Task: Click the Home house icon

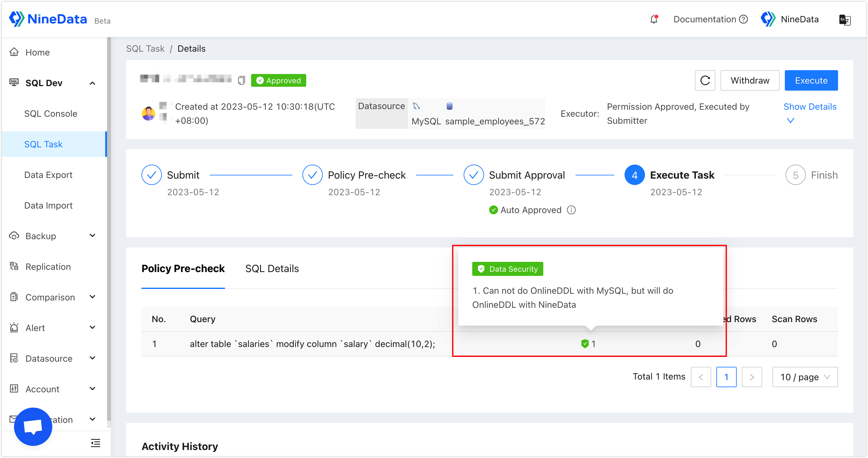Action: tap(14, 52)
